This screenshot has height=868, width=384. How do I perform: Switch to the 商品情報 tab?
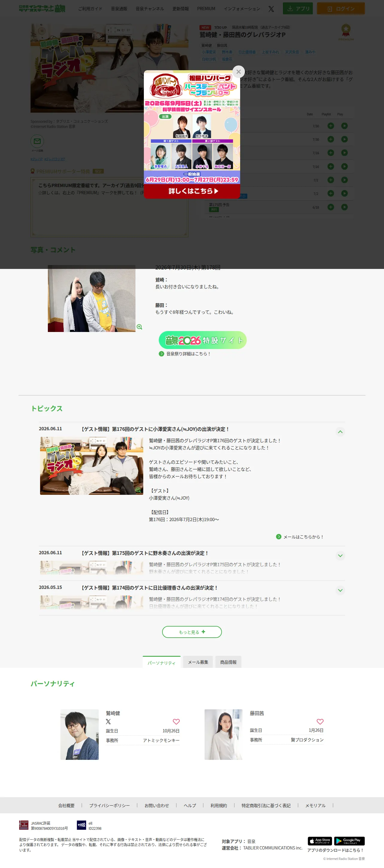(x=228, y=662)
